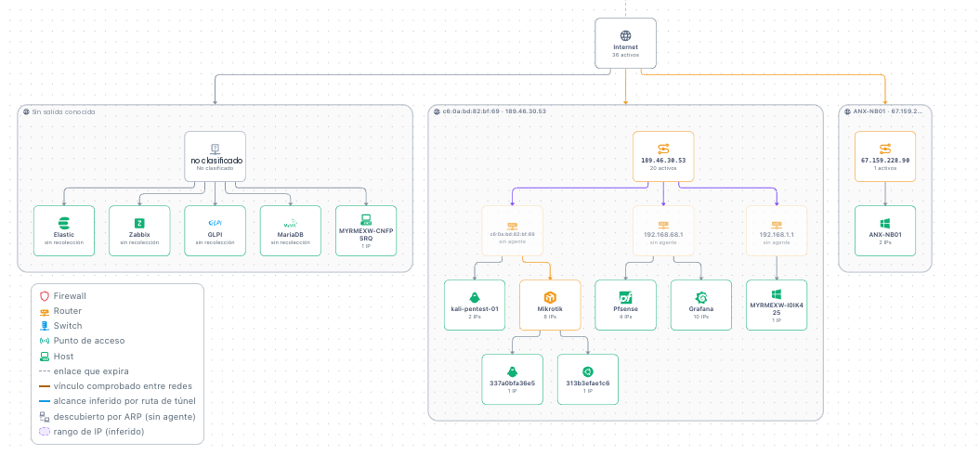
Task: Click the Grafana logo icon
Action: [x=701, y=297]
